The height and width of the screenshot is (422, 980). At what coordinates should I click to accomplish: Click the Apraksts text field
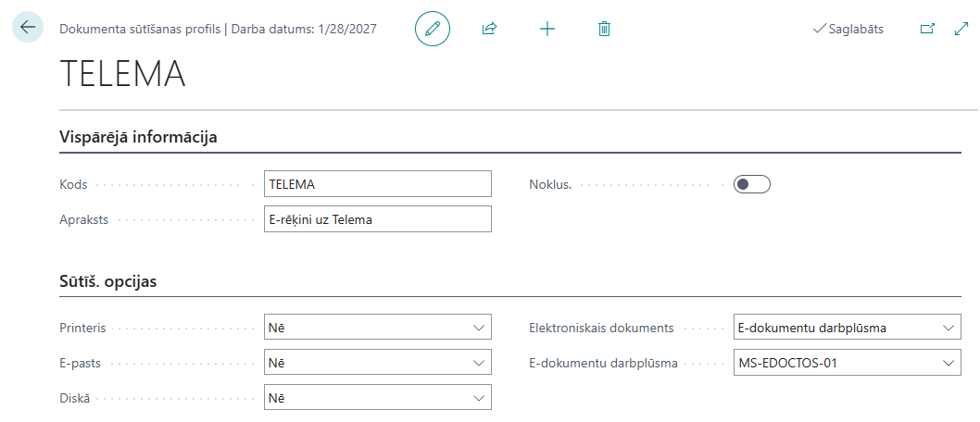point(377,219)
